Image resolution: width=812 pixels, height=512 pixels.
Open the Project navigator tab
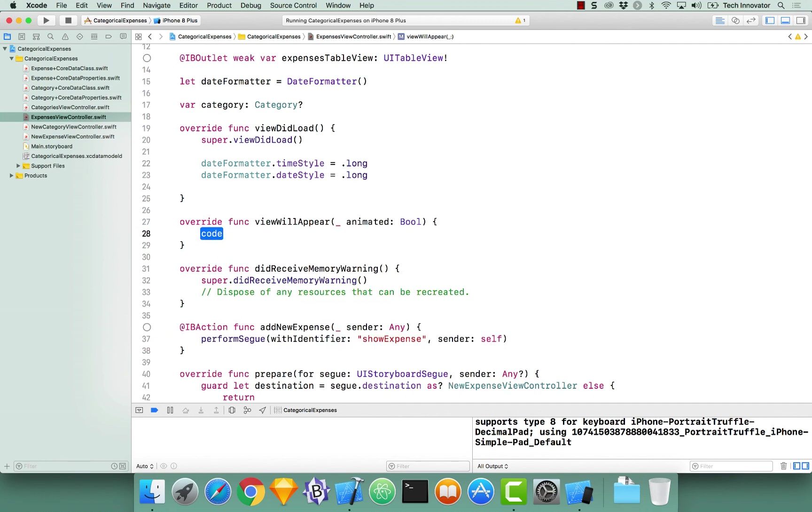tap(7, 37)
